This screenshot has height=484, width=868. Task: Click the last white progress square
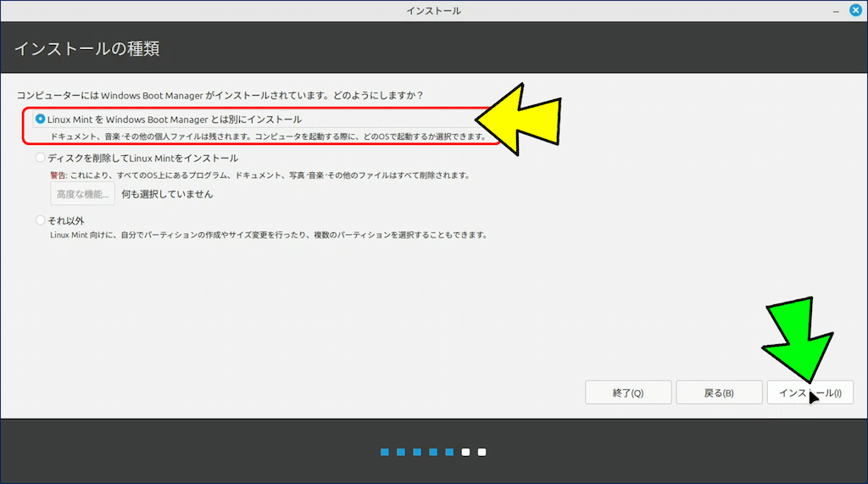[x=481, y=453]
